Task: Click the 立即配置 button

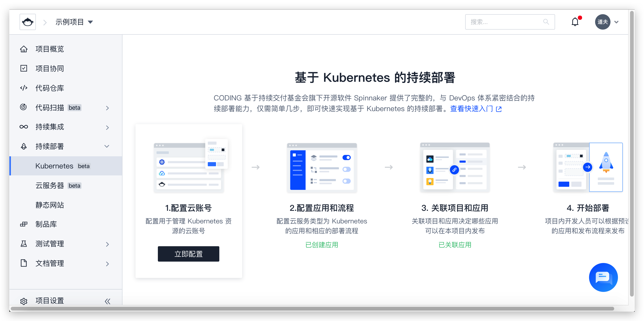Action: coord(188,254)
